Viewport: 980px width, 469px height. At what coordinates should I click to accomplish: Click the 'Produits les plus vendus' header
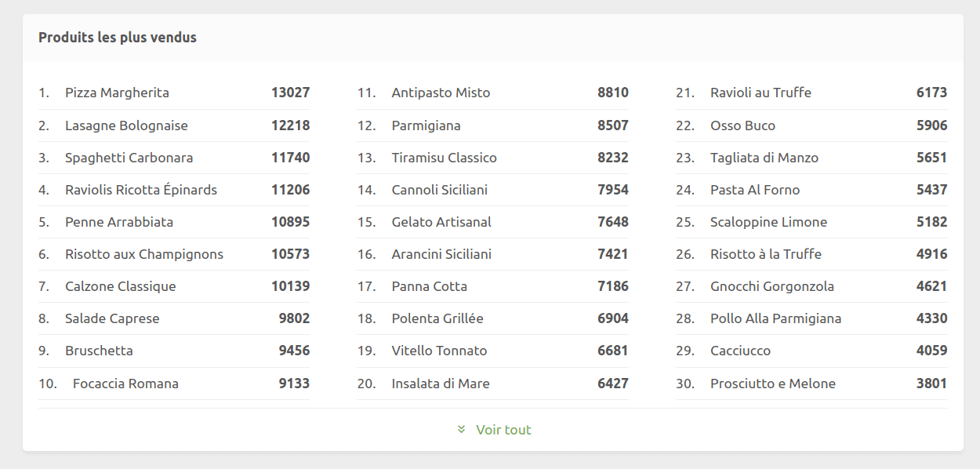(x=117, y=37)
